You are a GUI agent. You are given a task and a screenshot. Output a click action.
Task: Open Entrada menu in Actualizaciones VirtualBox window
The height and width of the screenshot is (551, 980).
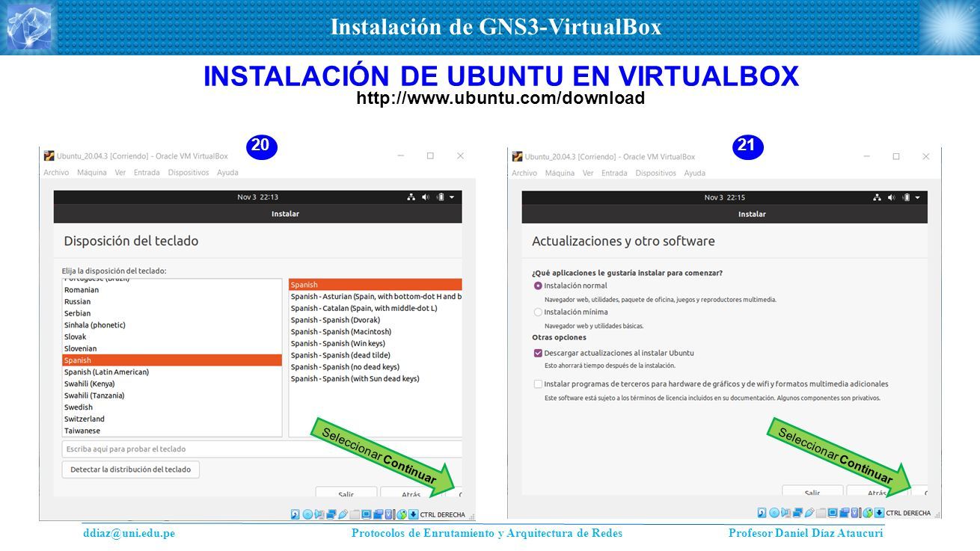(x=614, y=173)
